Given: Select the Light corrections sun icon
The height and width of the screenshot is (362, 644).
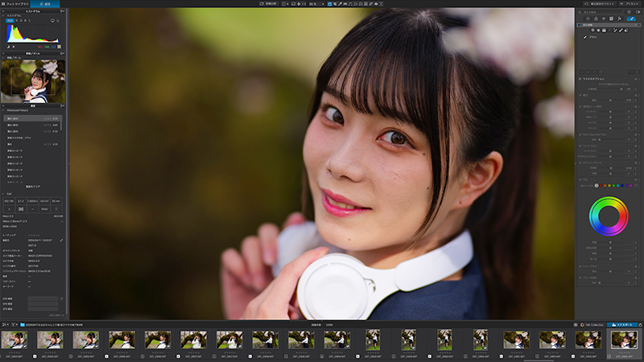Looking at the screenshot, I should tap(588, 19).
